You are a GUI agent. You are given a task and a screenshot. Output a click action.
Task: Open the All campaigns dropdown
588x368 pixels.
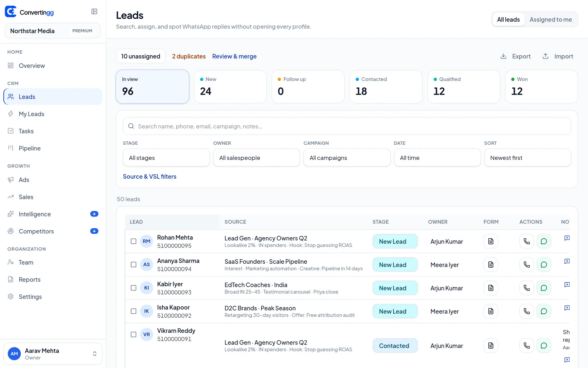pos(347,158)
